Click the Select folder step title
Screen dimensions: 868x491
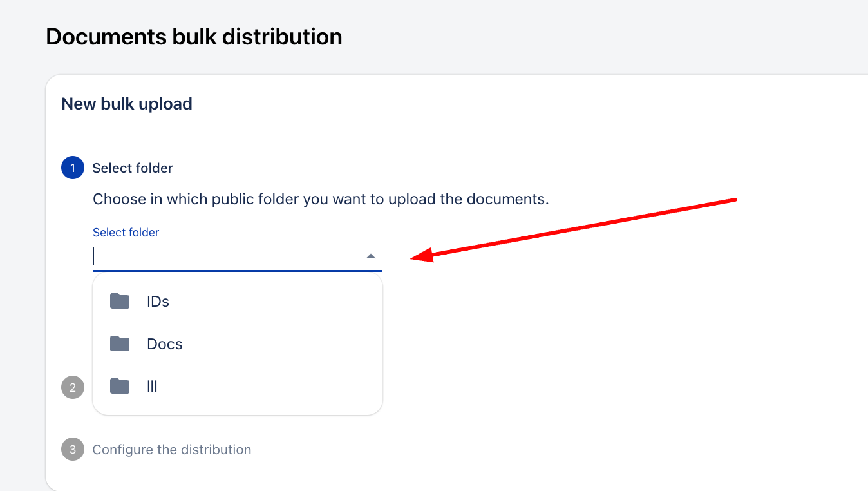click(x=133, y=168)
